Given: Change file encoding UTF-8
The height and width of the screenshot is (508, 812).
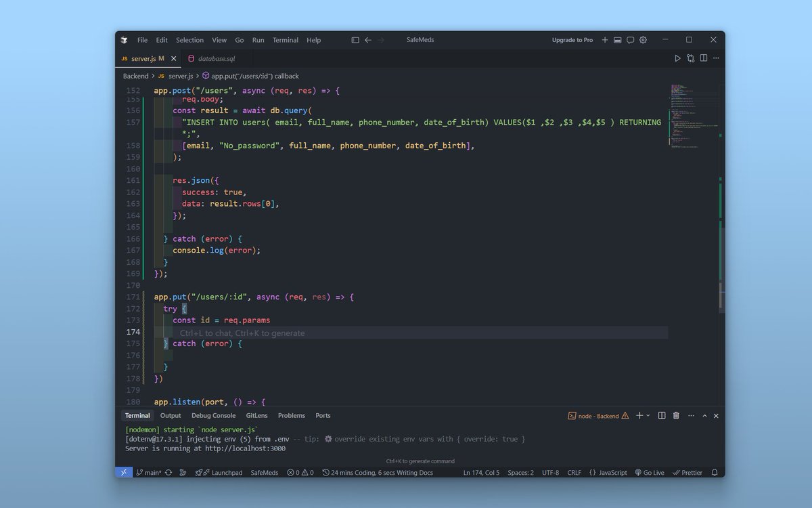Looking at the screenshot, I should (550, 472).
